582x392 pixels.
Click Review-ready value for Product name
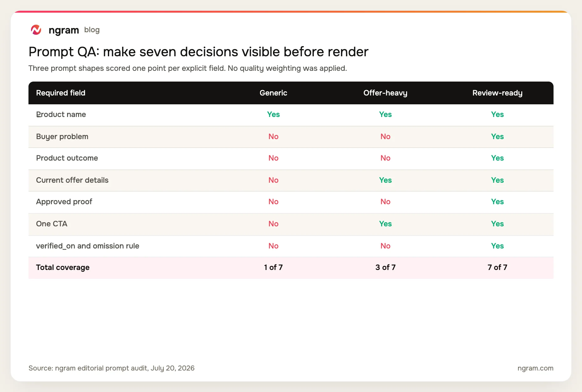pyautogui.click(x=497, y=114)
